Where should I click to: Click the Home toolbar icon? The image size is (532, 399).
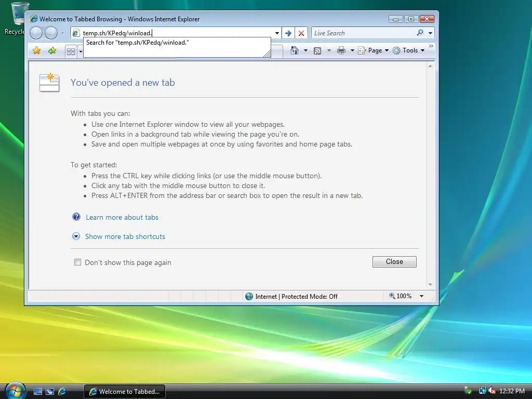[x=295, y=50]
